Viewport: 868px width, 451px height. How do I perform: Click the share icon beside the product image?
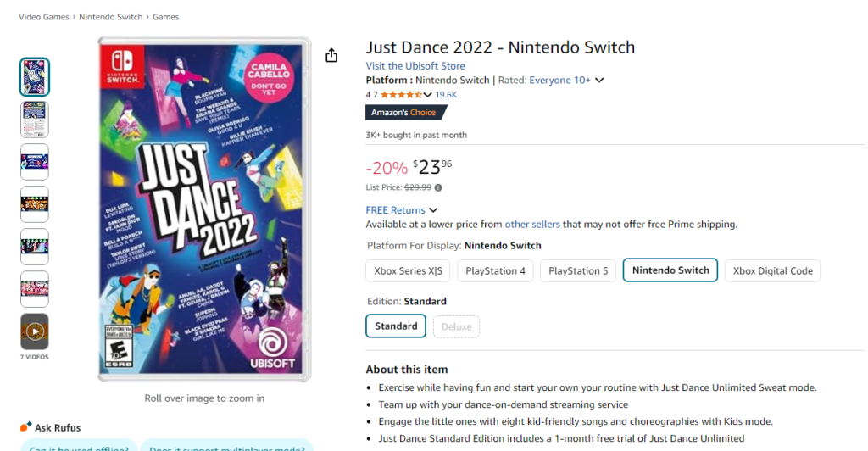click(x=331, y=55)
